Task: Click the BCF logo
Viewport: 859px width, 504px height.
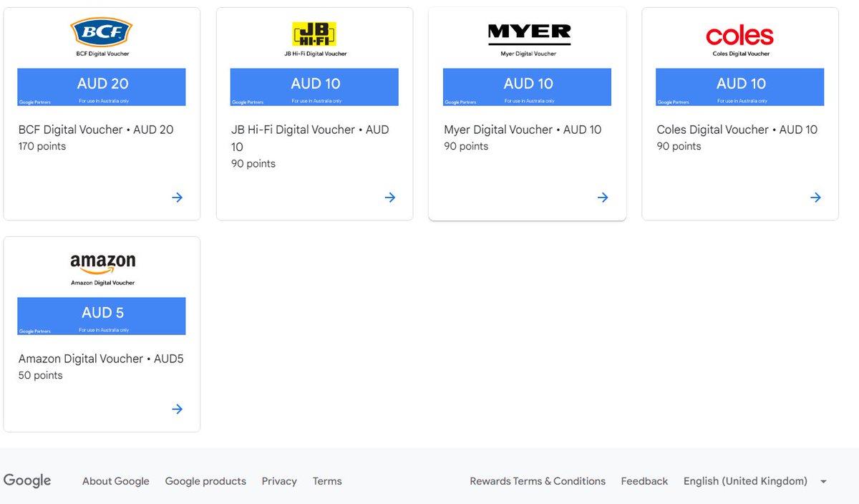Action: click(x=102, y=31)
